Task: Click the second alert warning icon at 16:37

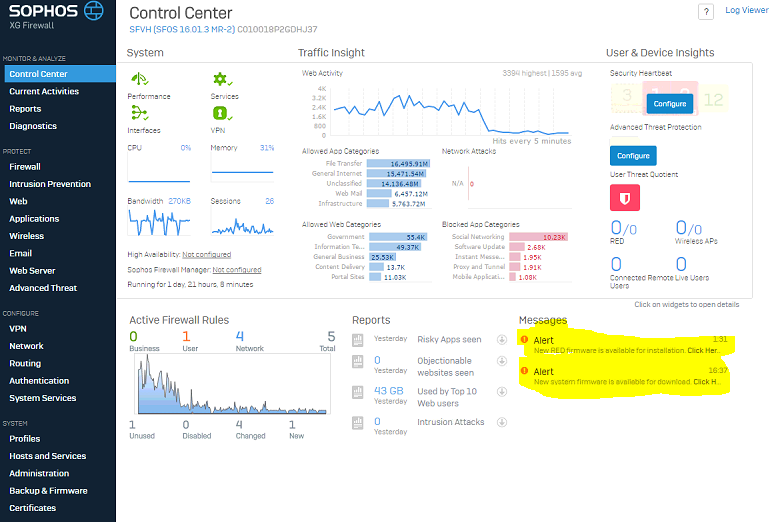Action: coord(524,371)
